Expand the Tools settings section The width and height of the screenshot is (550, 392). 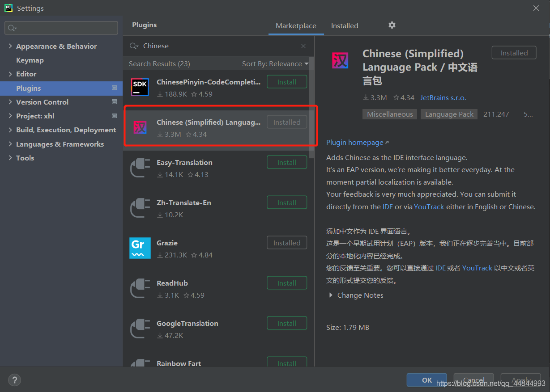click(x=10, y=158)
